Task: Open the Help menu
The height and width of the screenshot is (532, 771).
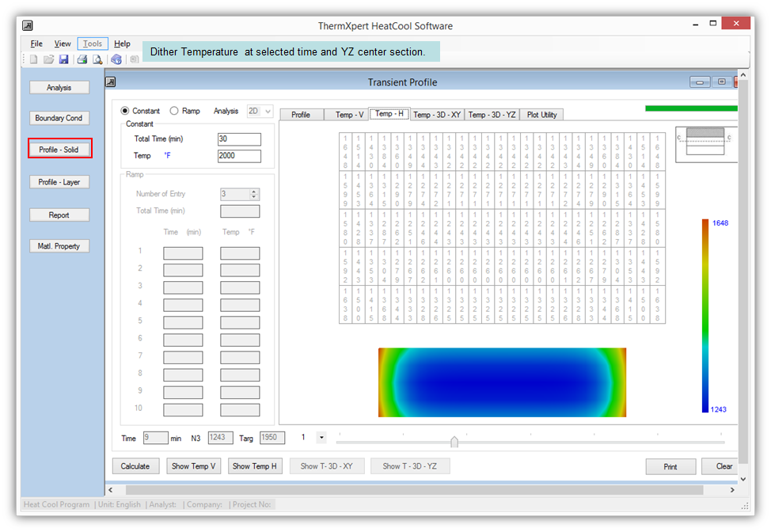Action: coord(122,44)
